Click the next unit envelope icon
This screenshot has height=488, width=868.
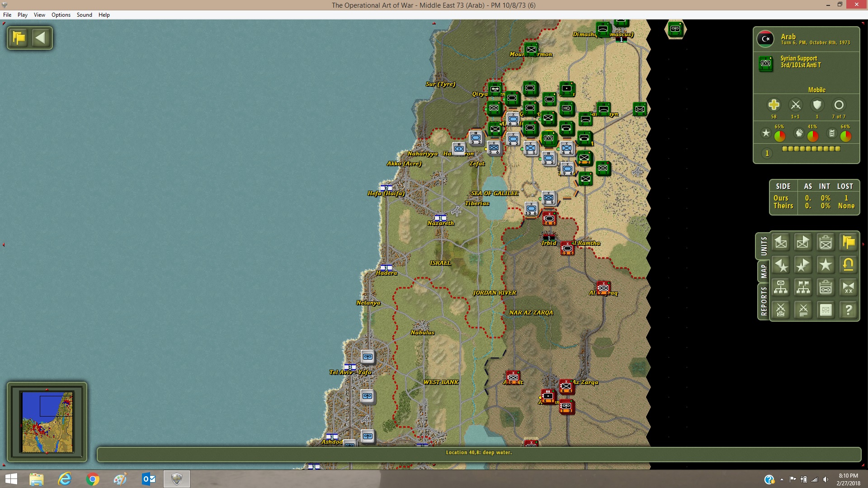click(x=803, y=243)
